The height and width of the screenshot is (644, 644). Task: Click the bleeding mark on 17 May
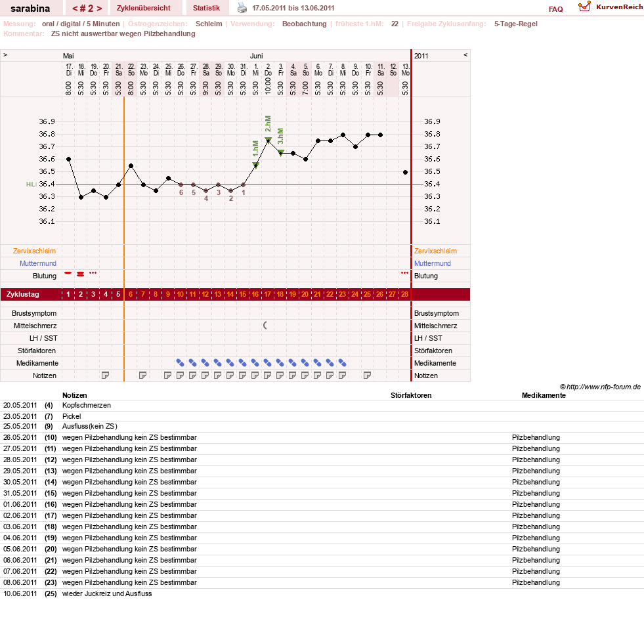click(x=68, y=272)
